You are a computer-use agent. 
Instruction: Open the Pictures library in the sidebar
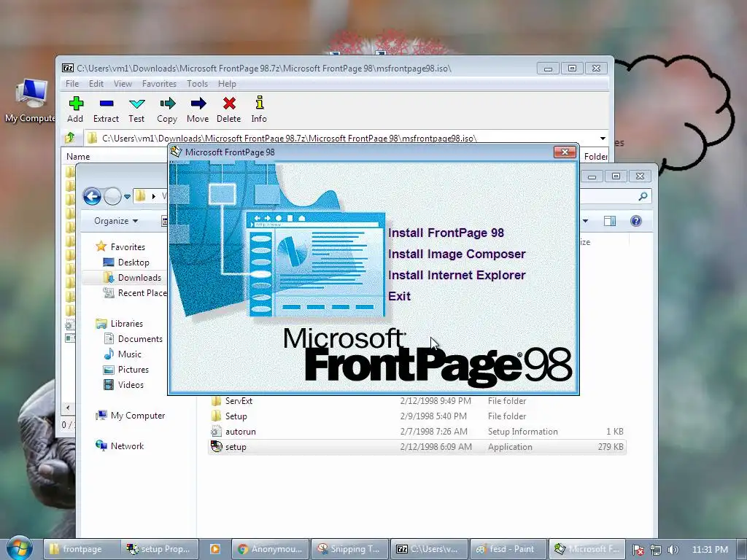[x=126, y=370]
